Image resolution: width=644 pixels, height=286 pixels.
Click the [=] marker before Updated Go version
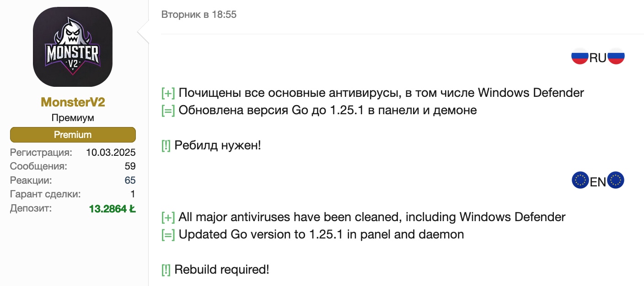(x=168, y=235)
